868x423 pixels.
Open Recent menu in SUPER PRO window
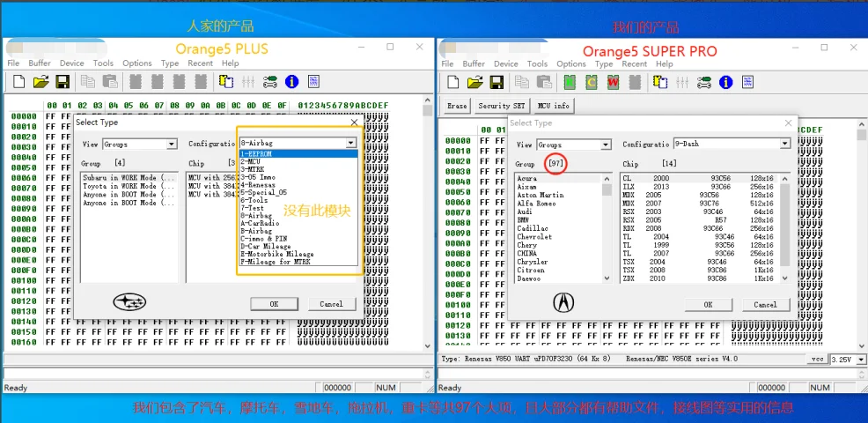pos(635,63)
